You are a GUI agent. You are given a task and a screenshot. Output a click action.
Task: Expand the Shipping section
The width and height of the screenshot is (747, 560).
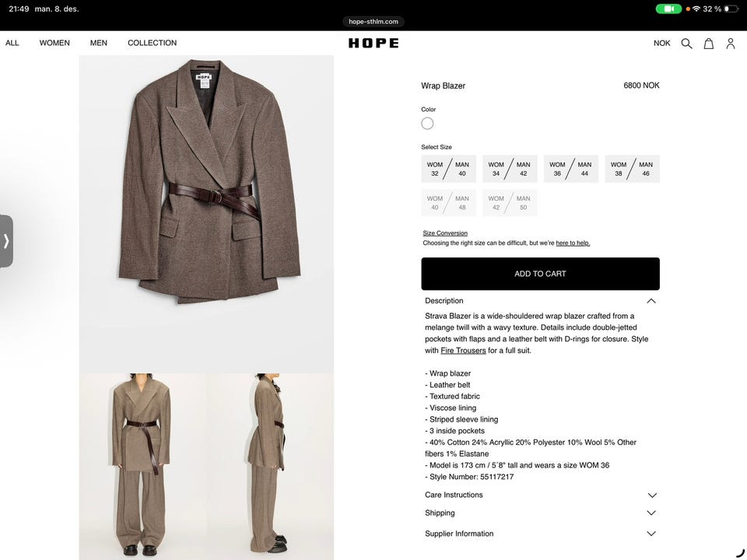[540, 513]
